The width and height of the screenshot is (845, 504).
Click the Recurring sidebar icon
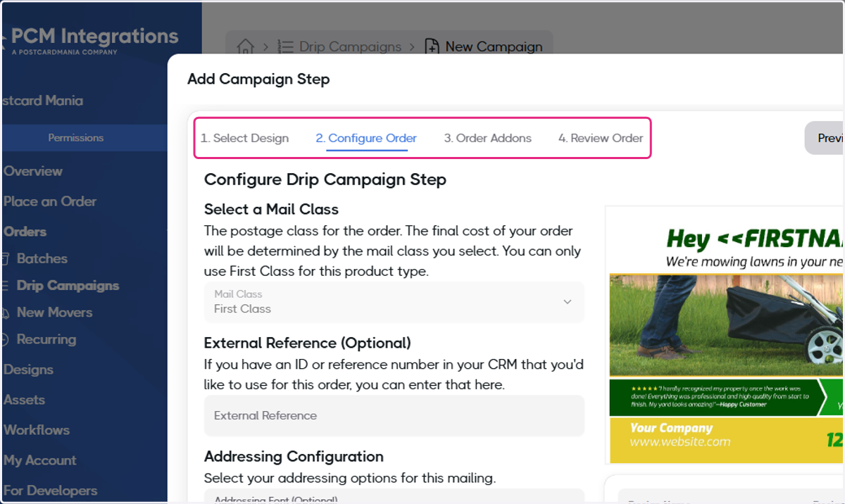4,339
